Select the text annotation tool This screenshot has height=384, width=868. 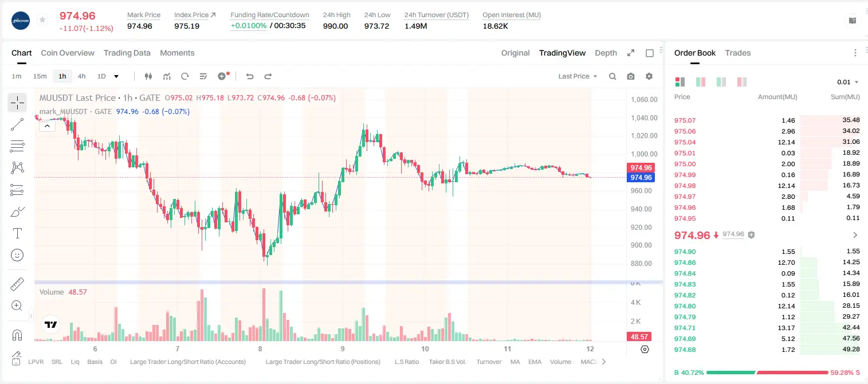tap(17, 233)
